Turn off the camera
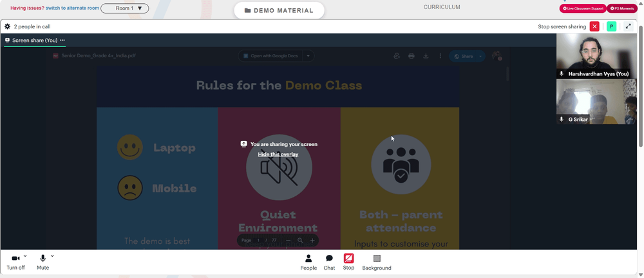Viewport: 644px width, 278px height. 15,262
